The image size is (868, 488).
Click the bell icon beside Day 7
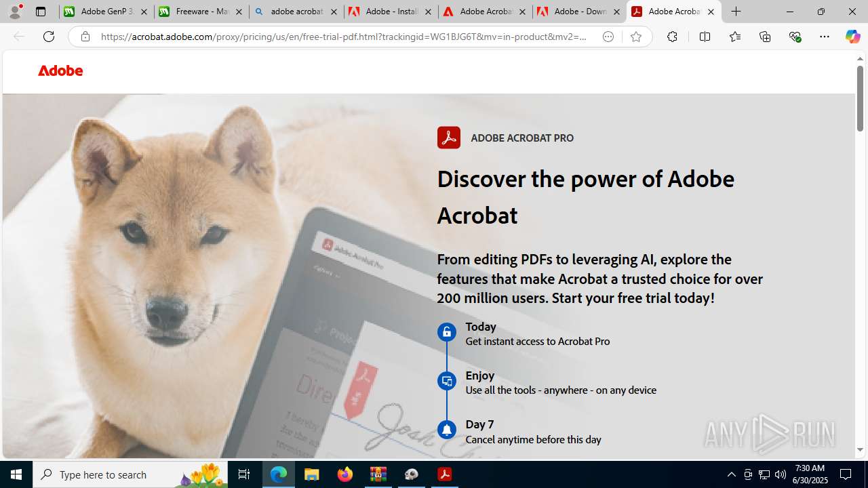pos(446,430)
